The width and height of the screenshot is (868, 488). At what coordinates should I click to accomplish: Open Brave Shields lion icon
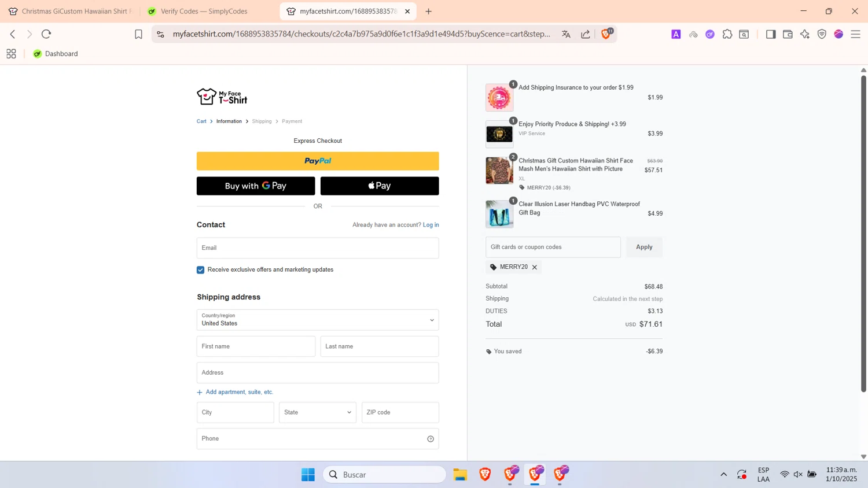coord(606,34)
